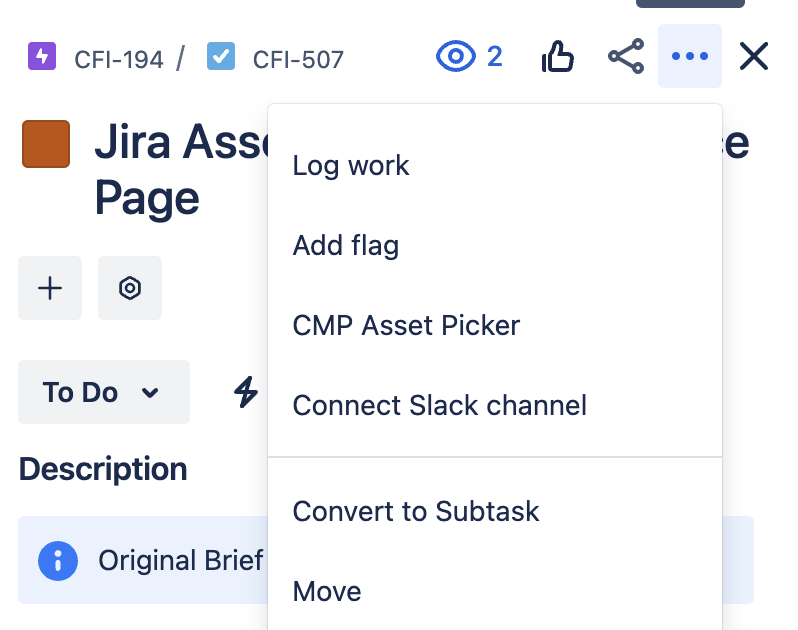Image resolution: width=798 pixels, height=630 pixels.
Task: Close the issue panel with X
Action: pyautogui.click(x=754, y=56)
